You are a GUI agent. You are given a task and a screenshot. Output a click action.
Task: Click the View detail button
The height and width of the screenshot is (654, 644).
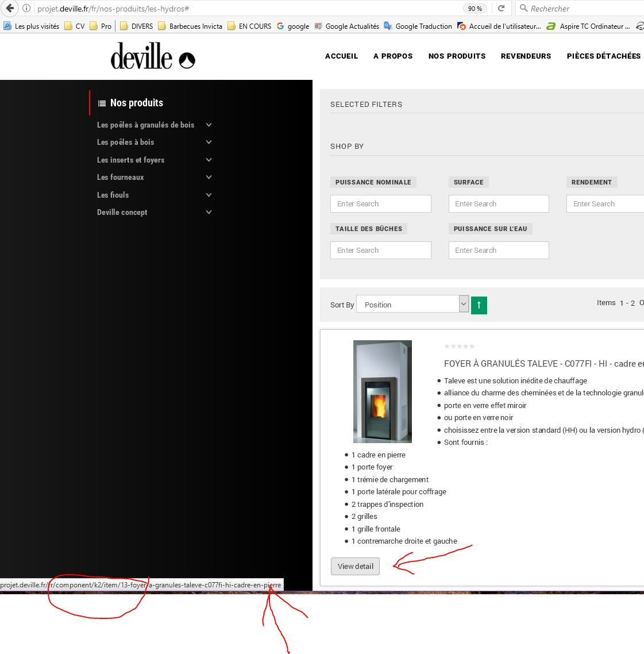[x=355, y=566]
